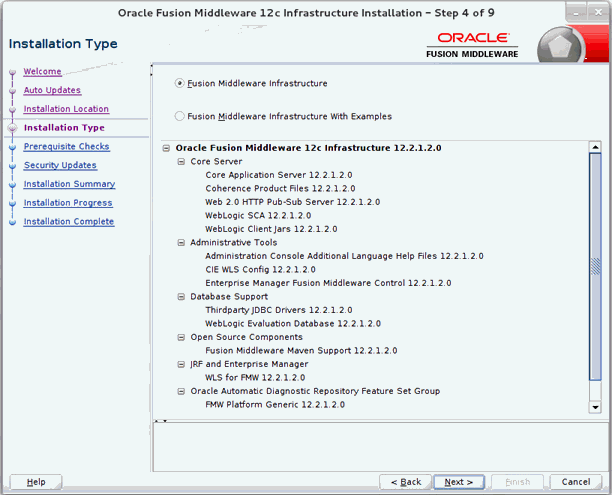Select Thirdparty JDBC Drivers 12.2.1.2.0 row
The image size is (612, 495).
click(x=279, y=310)
